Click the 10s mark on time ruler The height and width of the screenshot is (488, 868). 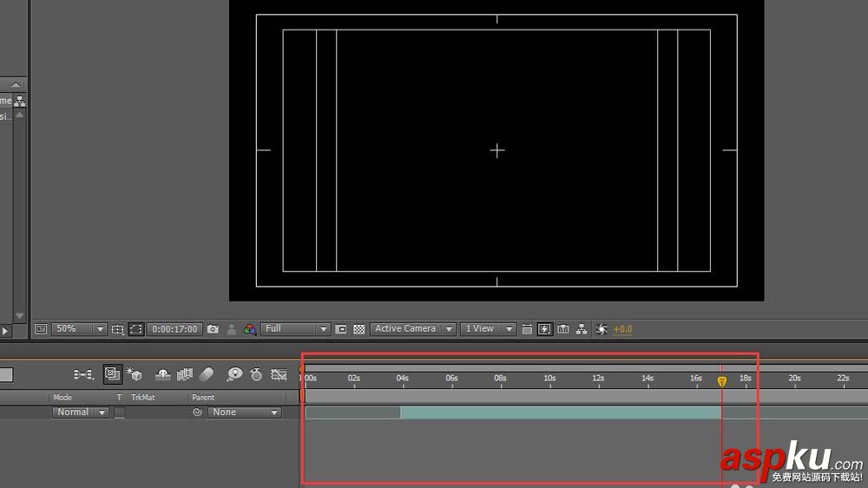[x=549, y=379]
